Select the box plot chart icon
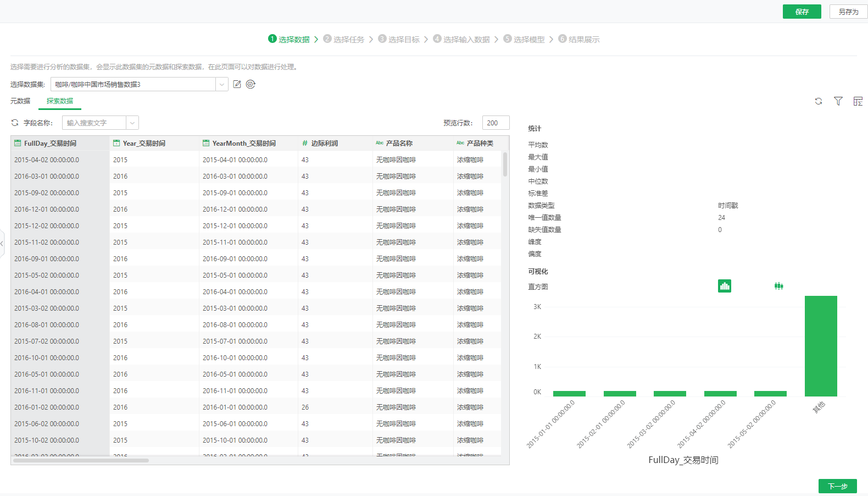Viewport: 868px width, 496px height. click(x=778, y=286)
